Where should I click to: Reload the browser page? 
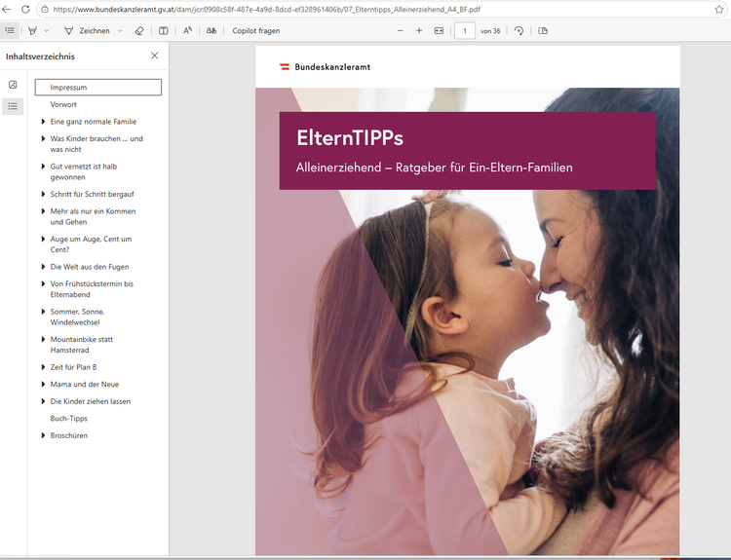point(25,10)
